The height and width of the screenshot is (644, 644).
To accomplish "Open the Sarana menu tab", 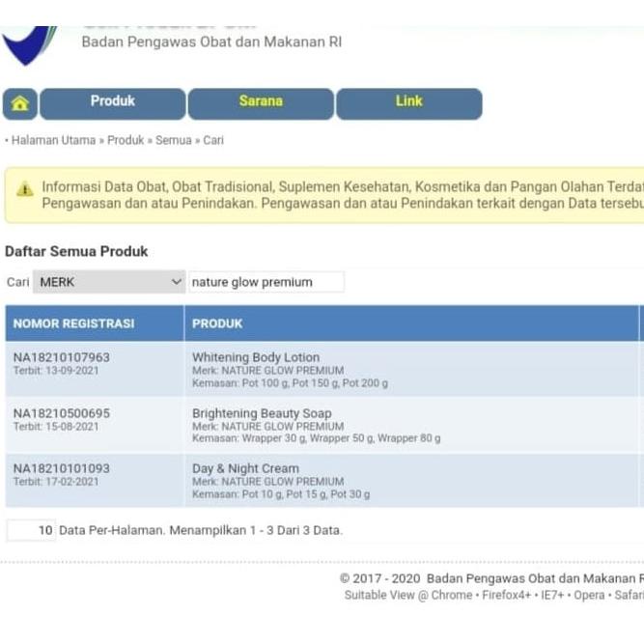I will point(261,102).
